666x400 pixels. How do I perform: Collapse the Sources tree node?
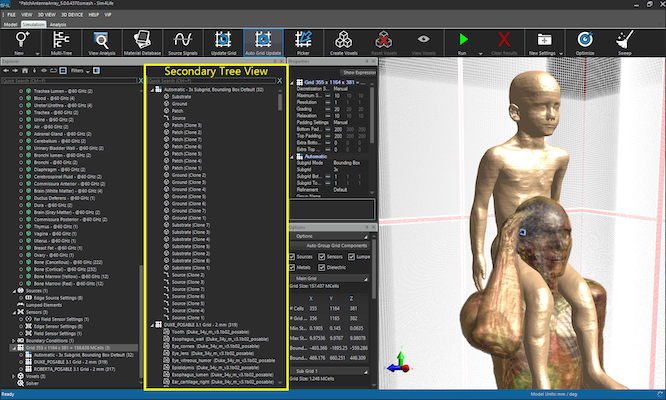pyautogui.click(x=14, y=291)
